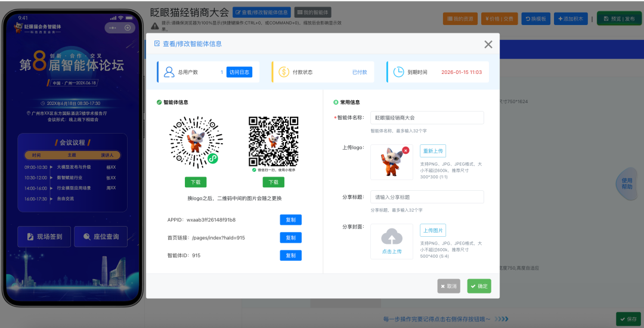
Task: Download the round mini-program code
Action: coord(196,182)
